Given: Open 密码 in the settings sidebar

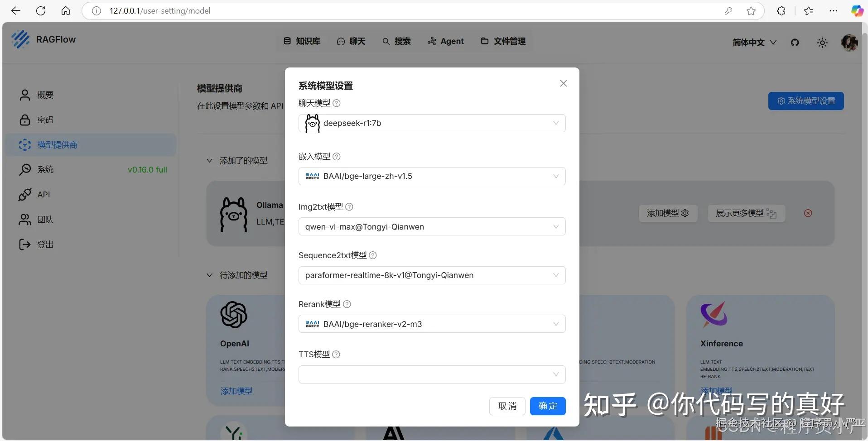Looking at the screenshot, I should coord(91,120).
